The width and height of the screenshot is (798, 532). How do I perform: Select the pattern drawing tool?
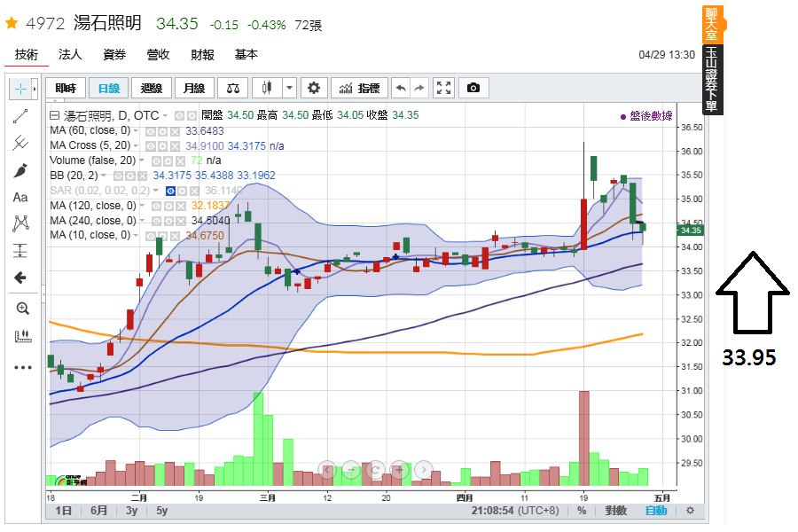coord(21,223)
